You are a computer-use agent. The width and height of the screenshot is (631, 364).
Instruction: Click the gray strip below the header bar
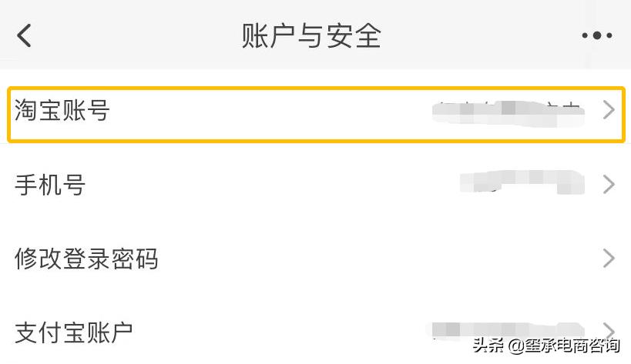(x=308, y=75)
